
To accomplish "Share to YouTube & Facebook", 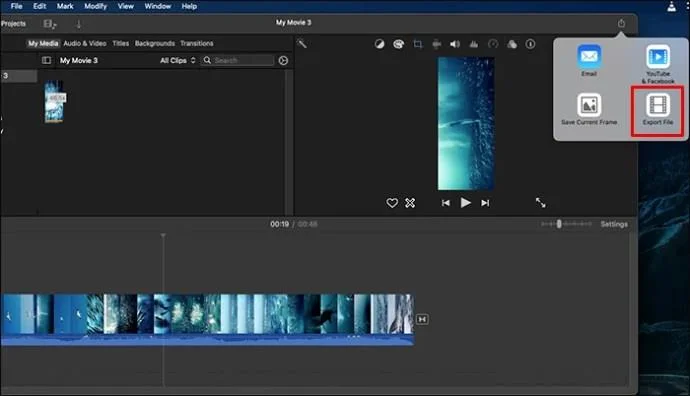I will coord(658,64).
